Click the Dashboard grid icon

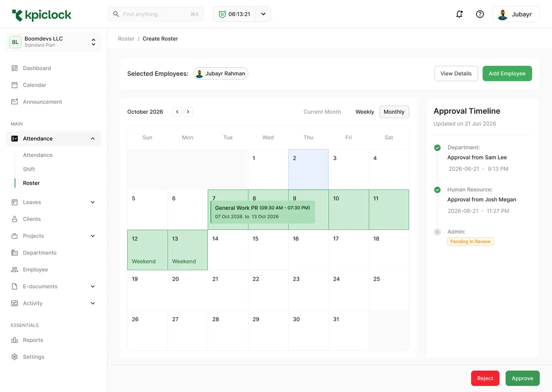click(15, 68)
